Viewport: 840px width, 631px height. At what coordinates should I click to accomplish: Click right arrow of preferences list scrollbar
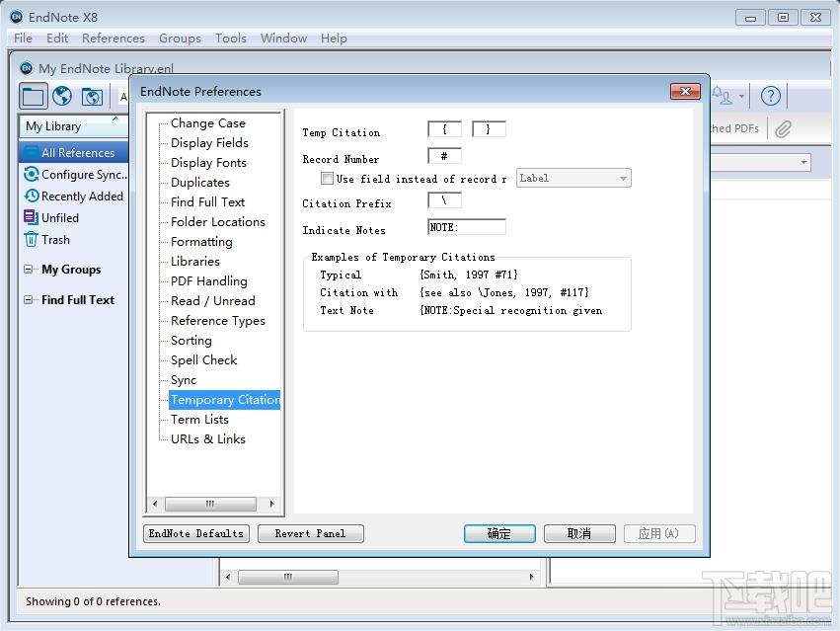click(x=271, y=504)
